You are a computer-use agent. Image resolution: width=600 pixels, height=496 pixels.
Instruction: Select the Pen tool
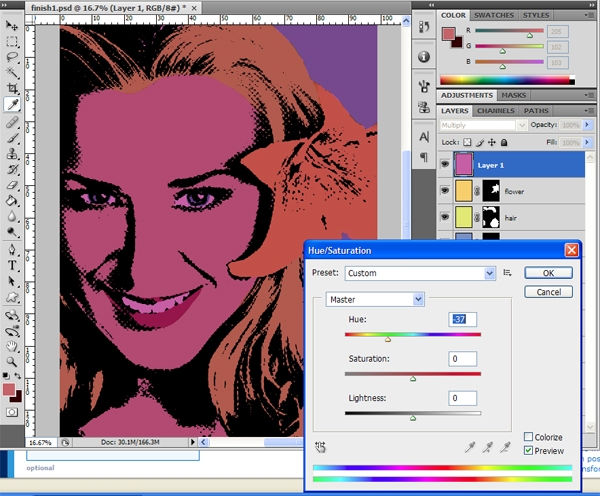12,250
